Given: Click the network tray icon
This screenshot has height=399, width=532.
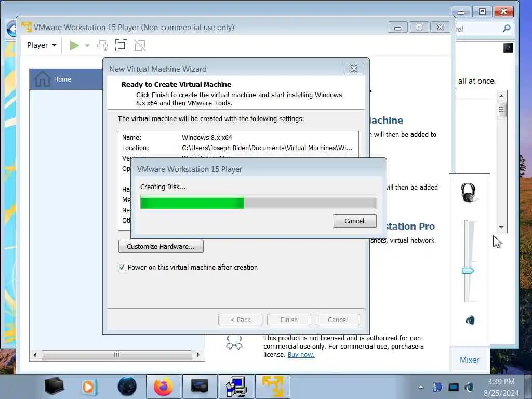Looking at the screenshot, I should [x=437, y=387].
